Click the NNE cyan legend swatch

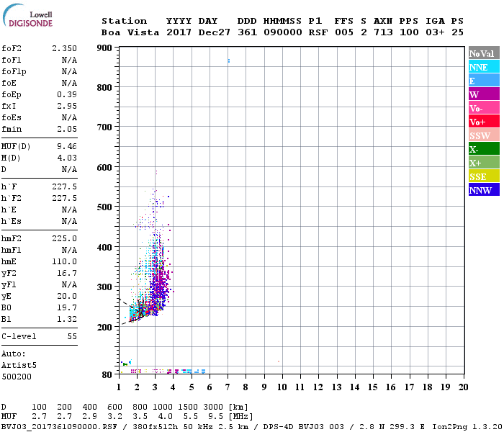(x=483, y=67)
